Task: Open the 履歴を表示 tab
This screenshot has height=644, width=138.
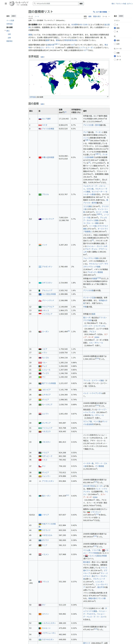Action: point(97,17)
